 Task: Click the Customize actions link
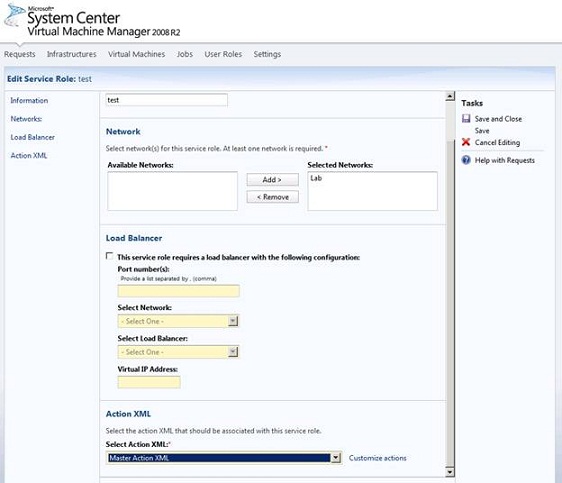pyautogui.click(x=377, y=458)
